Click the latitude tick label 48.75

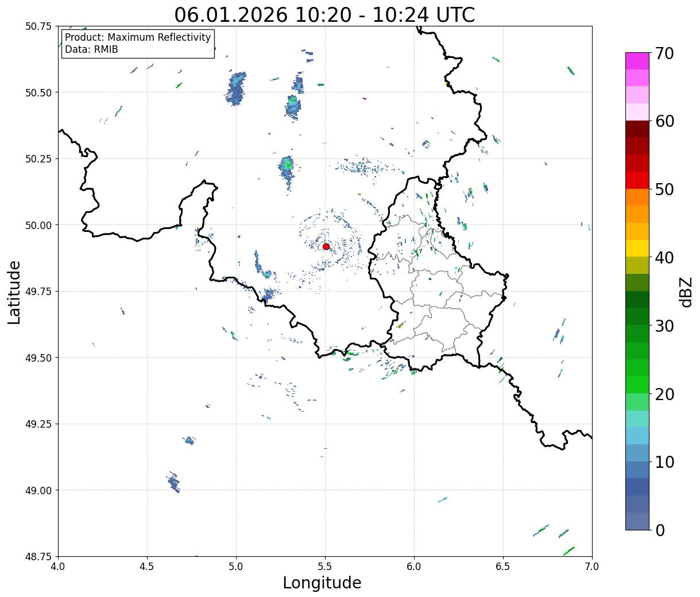[38, 557]
